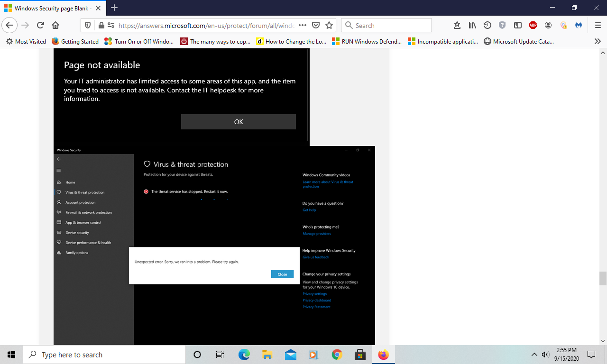Open page actions ellipsis in address bar
The width and height of the screenshot is (607, 364).
(x=303, y=25)
